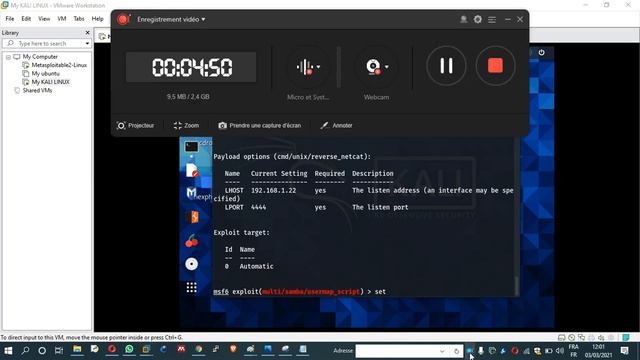Viewport: 640px width, 360px height.
Task: Click the Kali power button icon
Action: tap(541, 53)
